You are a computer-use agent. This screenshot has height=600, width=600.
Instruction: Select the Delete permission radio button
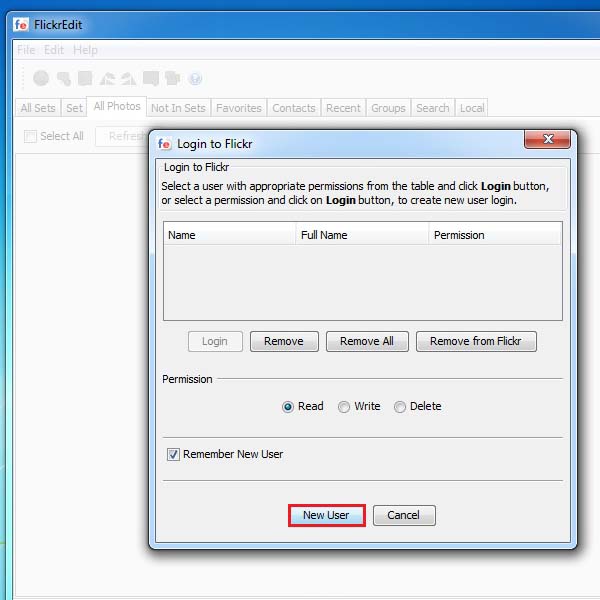coord(399,406)
